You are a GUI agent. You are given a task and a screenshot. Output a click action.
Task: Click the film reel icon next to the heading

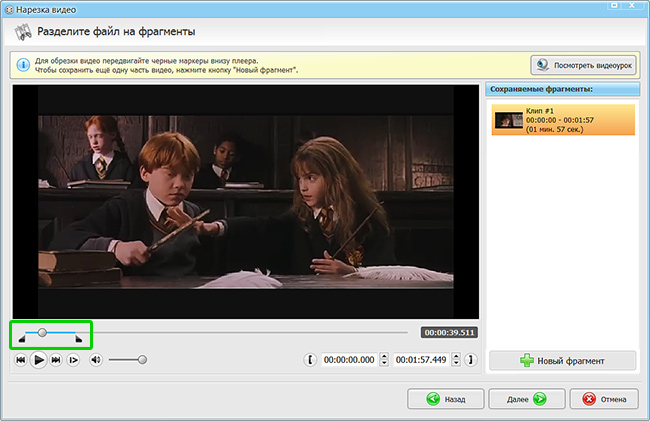tap(23, 32)
